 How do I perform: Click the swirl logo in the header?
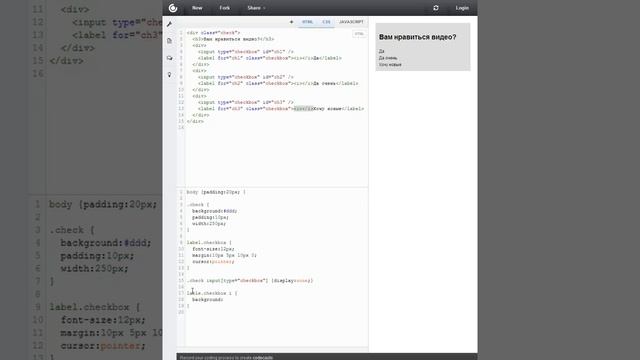point(173,8)
